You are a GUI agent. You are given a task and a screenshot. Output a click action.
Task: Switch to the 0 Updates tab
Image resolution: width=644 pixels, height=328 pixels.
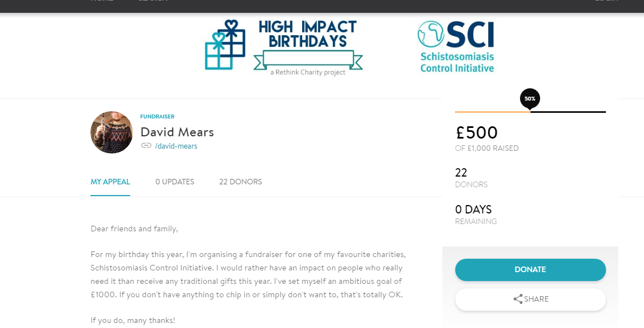point(175,182)
